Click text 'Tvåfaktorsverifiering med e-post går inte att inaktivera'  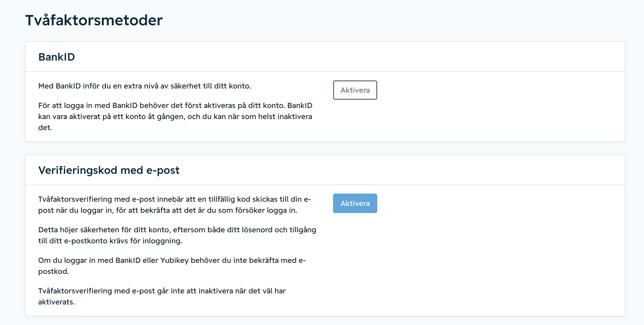162,296
